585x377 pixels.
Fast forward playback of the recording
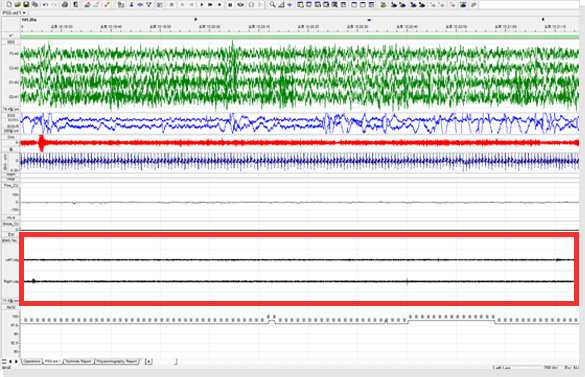(210, 4)
